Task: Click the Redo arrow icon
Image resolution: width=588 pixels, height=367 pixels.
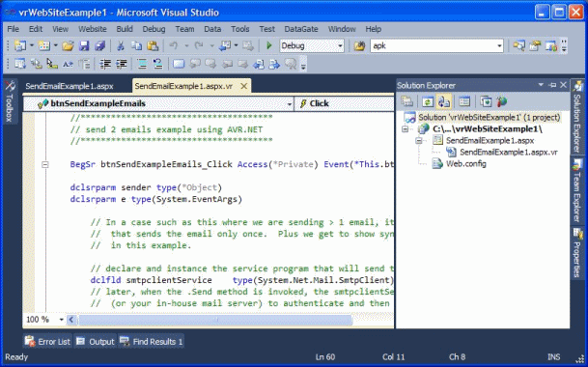Action: (x=199, y=45)
